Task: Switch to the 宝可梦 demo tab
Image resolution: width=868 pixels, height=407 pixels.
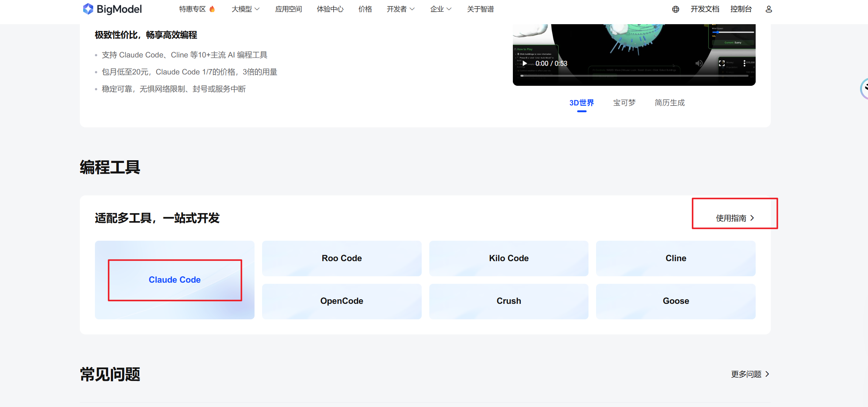Action: [624, 103]
